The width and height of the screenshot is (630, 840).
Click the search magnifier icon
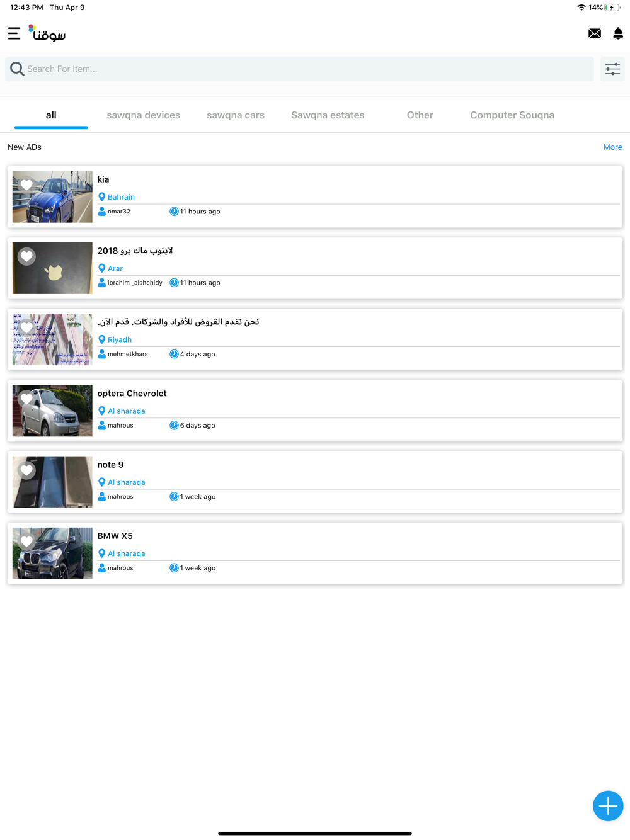click(x=17, y=69)
